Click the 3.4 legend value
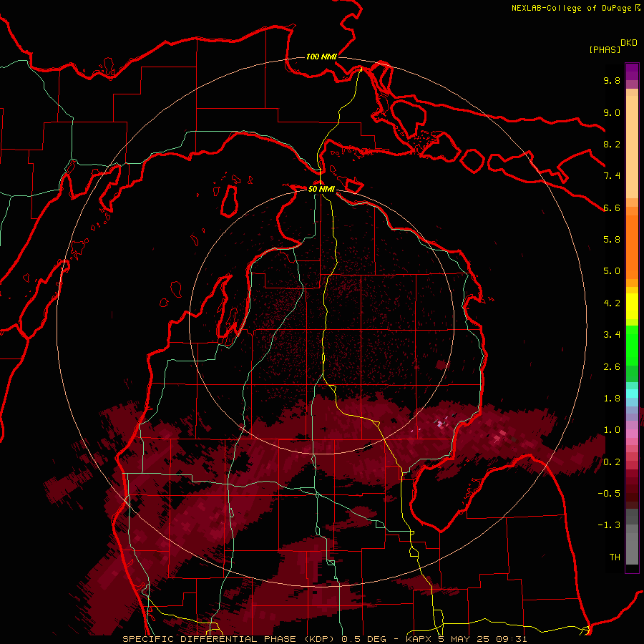644x644 pixels. 612,335
